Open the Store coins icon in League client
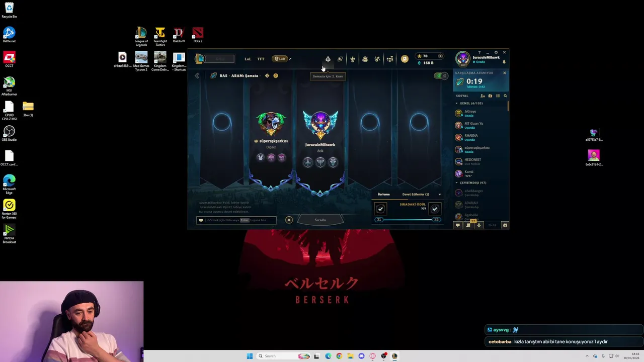Image resolution: width=644 pixels, height=362 pixels. (x=390, y=59)
